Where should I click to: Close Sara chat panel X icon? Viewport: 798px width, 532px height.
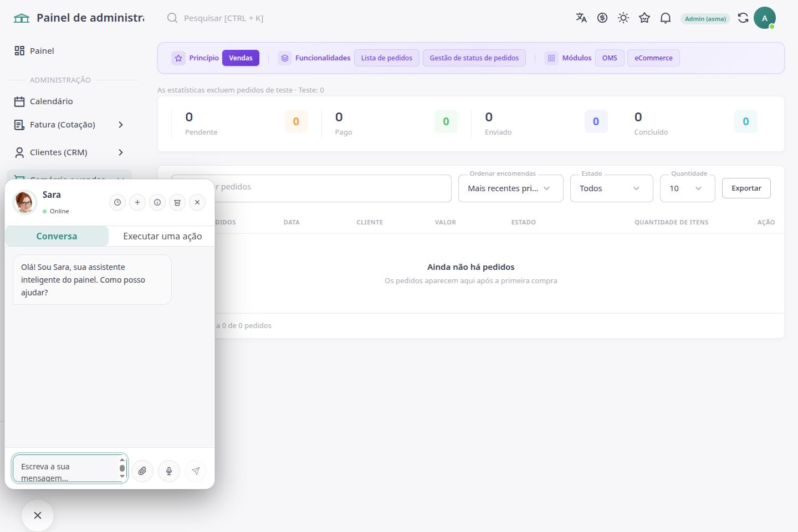tap(197, 202)
